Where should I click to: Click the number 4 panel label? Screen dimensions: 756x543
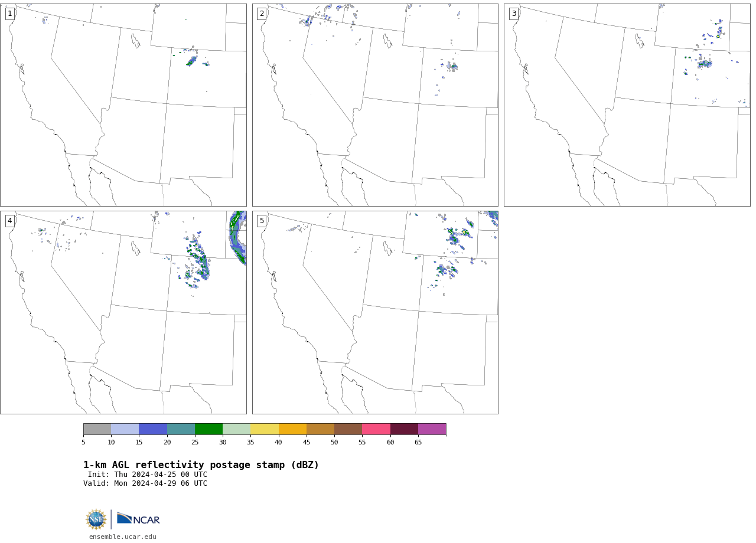click(9, 221)
